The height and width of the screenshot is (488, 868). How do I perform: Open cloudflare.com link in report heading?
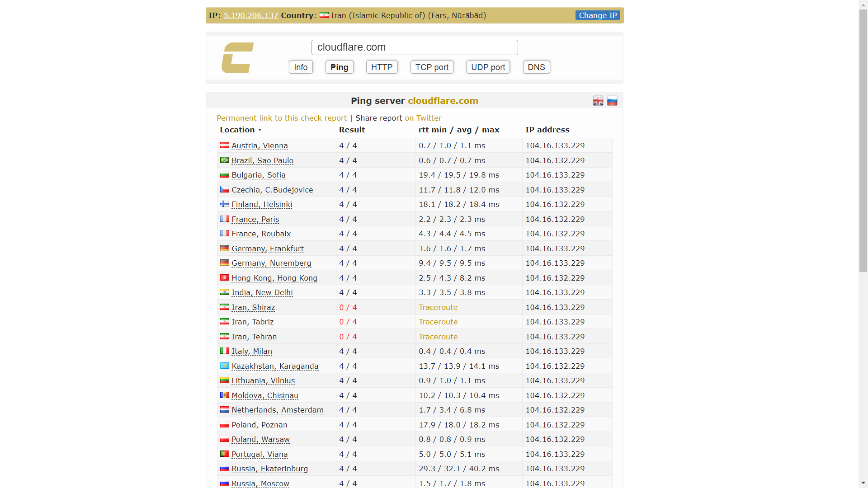[x=443, y=101]
